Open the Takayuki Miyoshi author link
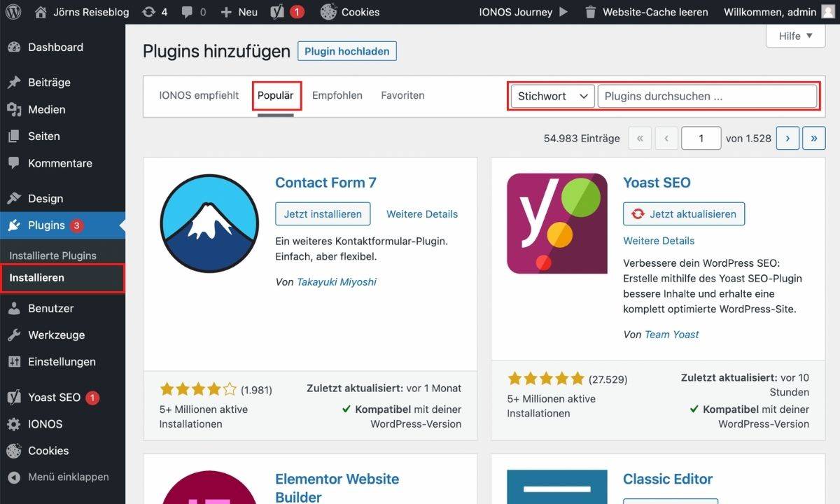The image size is (840, 504). point(337,282)
